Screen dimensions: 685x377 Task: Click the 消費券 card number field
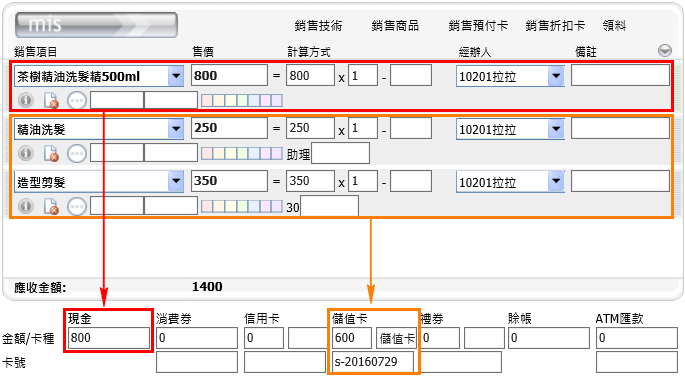tap(197, 362)
